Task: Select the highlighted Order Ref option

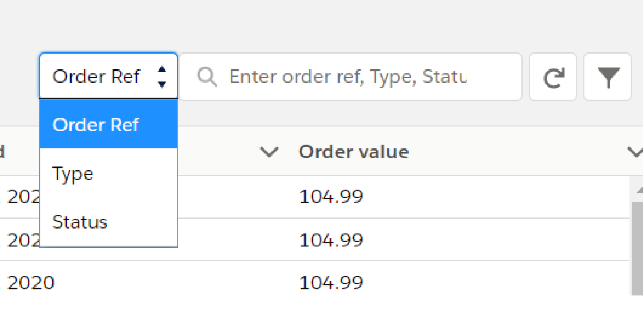Action: (x=96, y=124)
